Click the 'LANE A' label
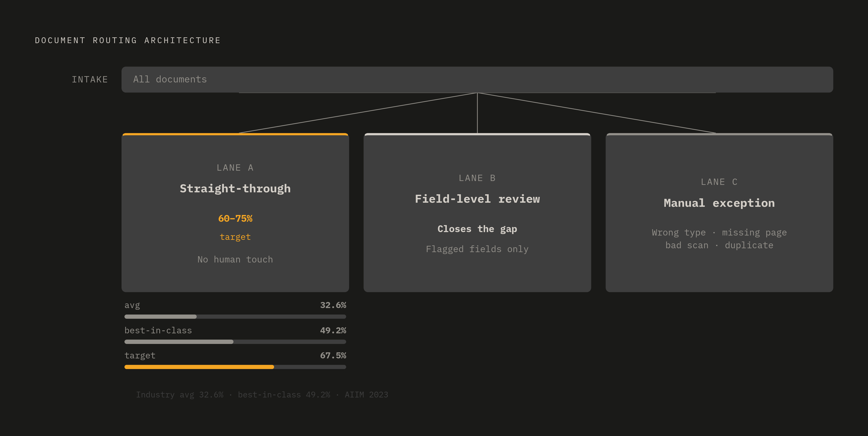 pos(235,168)
